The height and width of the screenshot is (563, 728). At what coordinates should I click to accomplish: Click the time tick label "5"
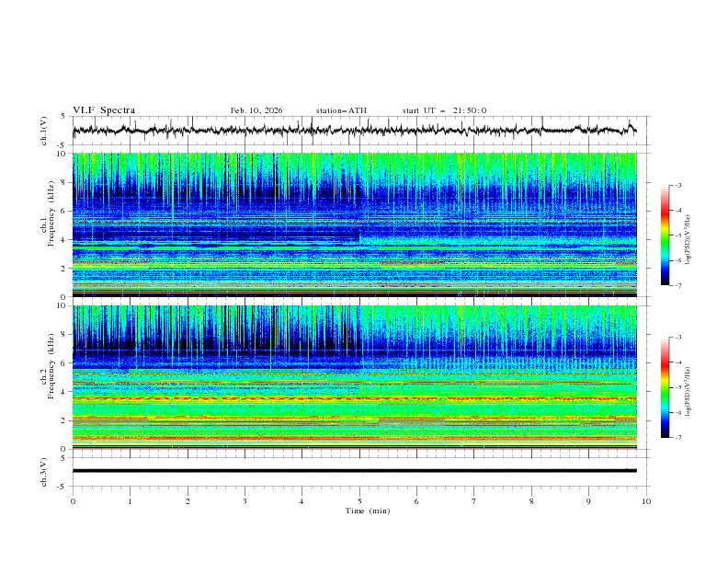tap(359, 501)
